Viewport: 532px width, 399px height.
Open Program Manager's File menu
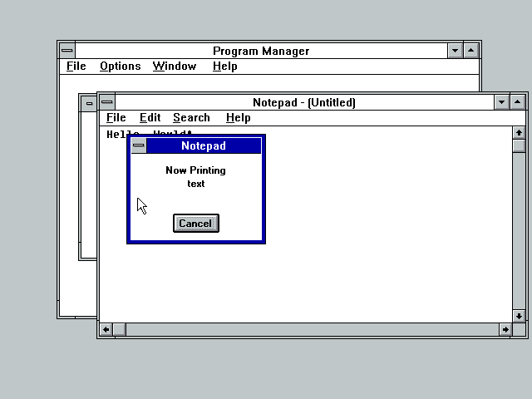[x=76, y=66]
